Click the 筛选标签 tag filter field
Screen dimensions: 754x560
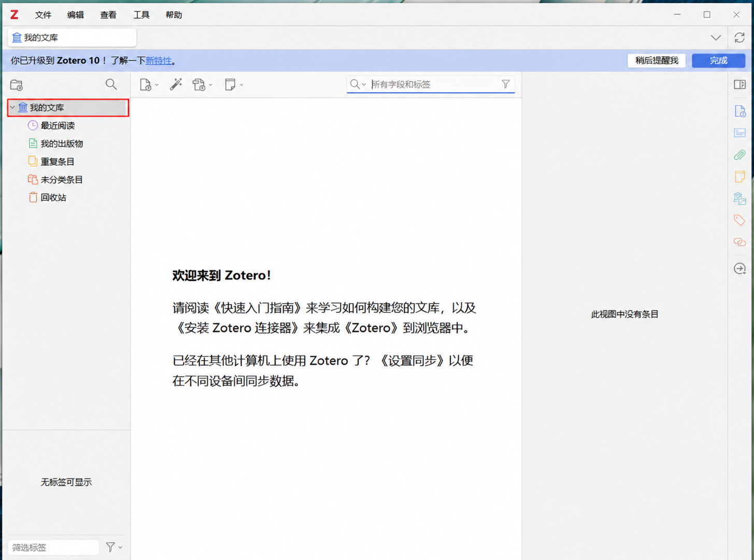click(x=53, y=547)
